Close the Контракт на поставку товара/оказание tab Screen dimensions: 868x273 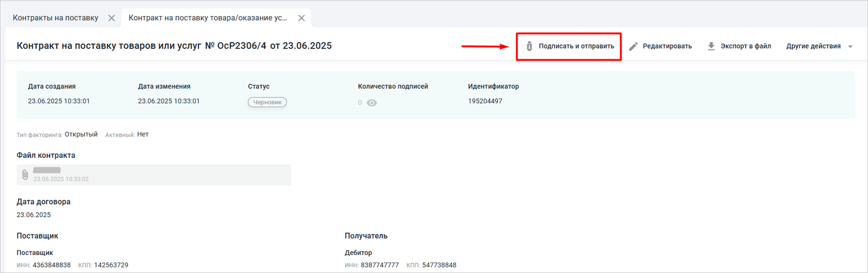pos(301,18)
